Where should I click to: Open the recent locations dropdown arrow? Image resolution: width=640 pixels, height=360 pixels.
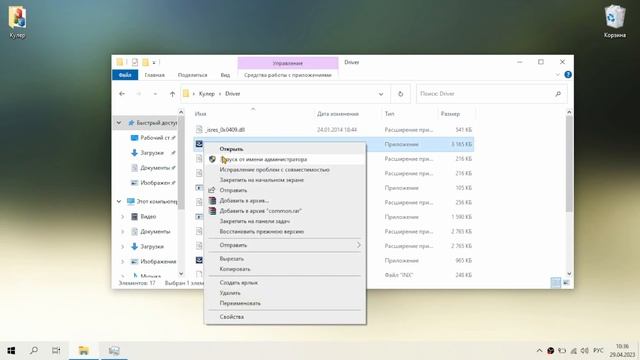156,94
